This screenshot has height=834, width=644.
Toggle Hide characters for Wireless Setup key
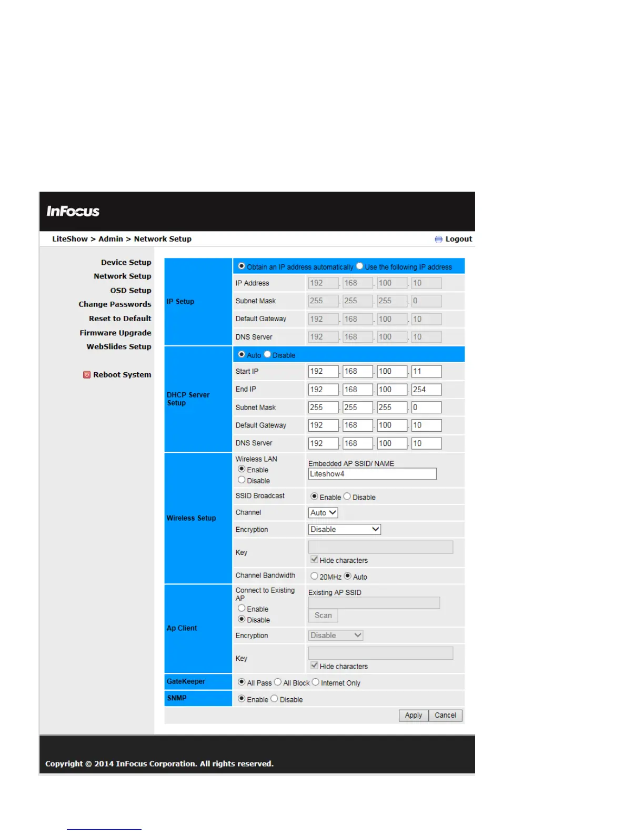(x=314, y=560)
